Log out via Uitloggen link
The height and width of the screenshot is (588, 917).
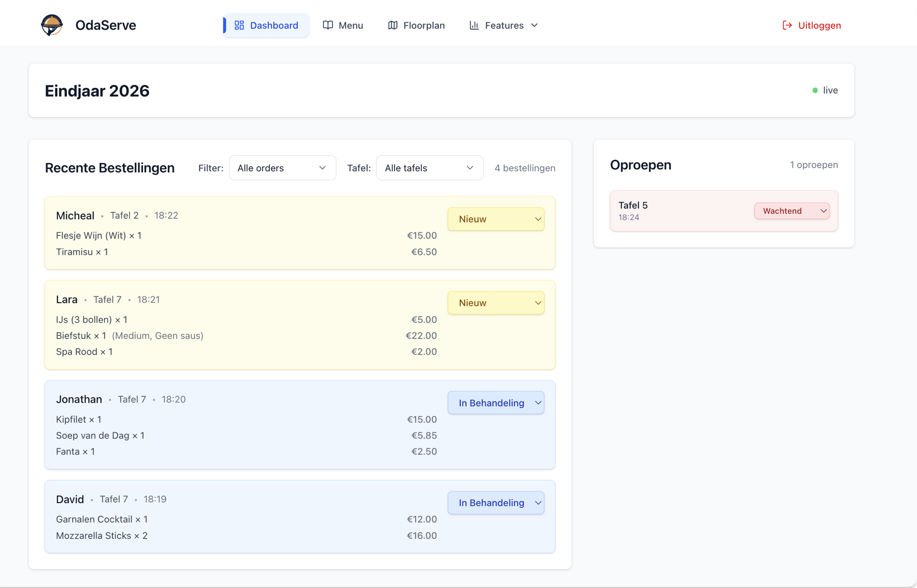click(819, 25)
